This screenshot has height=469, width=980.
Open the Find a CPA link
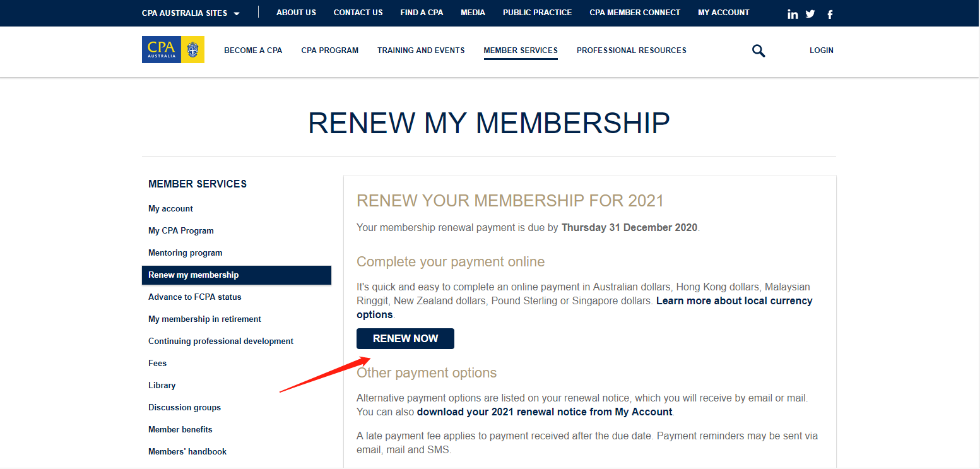[422, 13]
